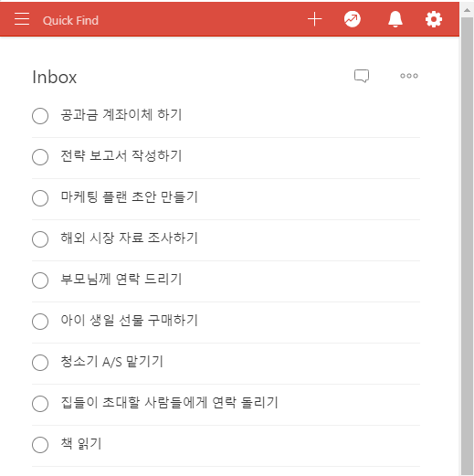Viewport: 474px width, 476px height.
Task: Open the task 아이 생일 선물 구매하기
Action: click(x=130, y=321)
